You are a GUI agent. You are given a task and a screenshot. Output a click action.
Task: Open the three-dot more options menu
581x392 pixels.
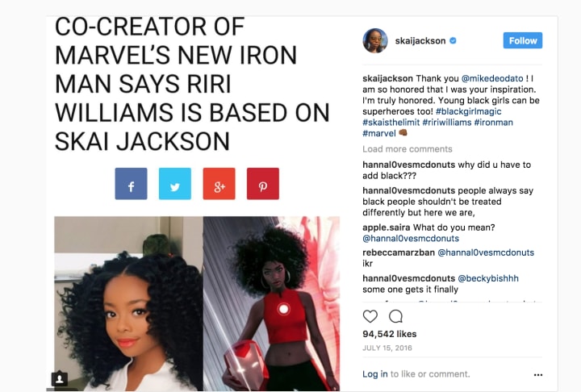(538, 375)
